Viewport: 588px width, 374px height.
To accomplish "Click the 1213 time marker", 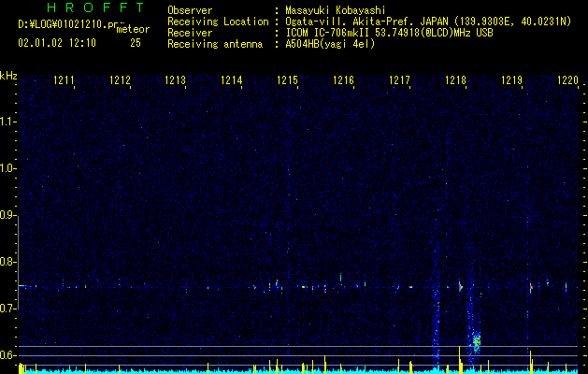I will point(176,79).
